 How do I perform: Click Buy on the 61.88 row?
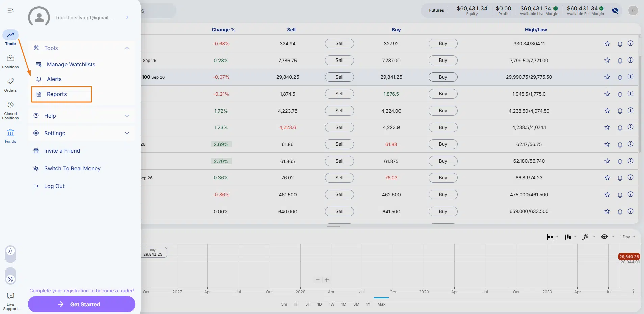coord(443,144)
